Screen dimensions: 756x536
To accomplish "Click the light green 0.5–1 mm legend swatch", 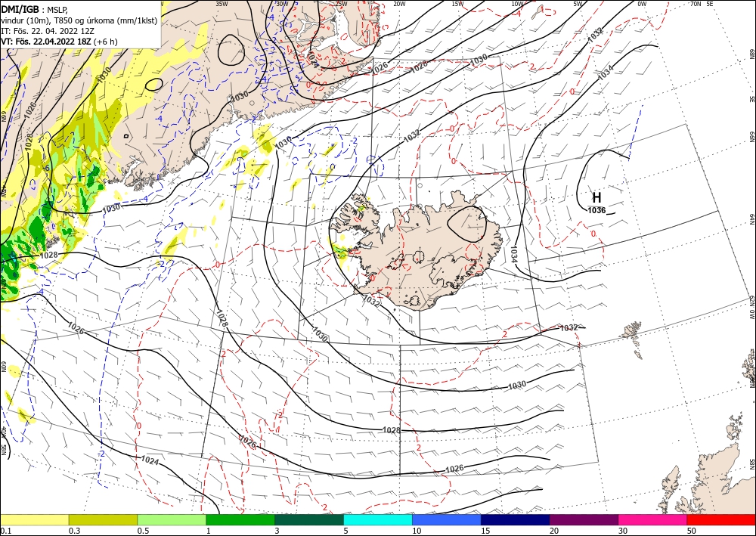I will (x=172, y=519).
